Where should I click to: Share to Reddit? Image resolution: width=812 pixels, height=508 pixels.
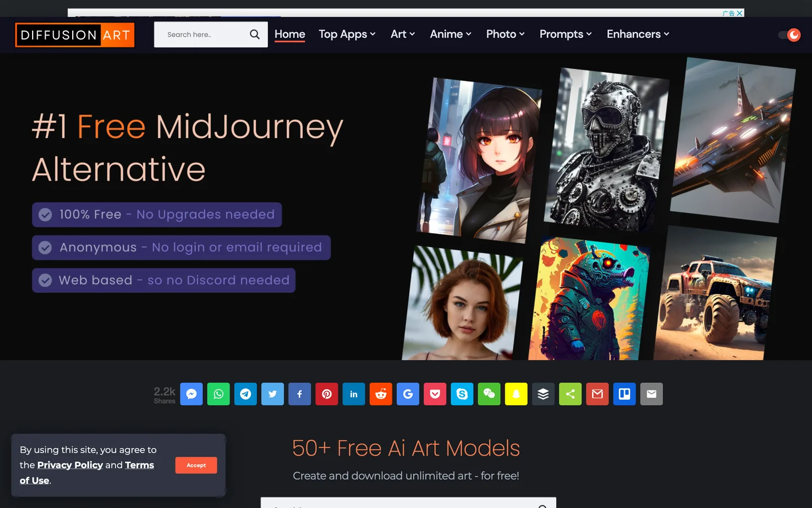point(381,394)
